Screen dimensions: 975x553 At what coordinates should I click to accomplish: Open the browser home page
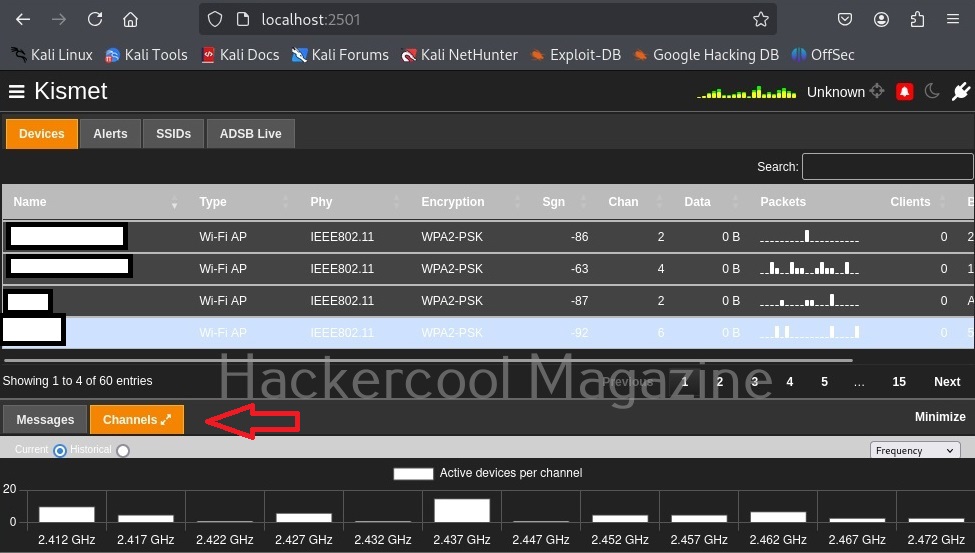(131, 19)
